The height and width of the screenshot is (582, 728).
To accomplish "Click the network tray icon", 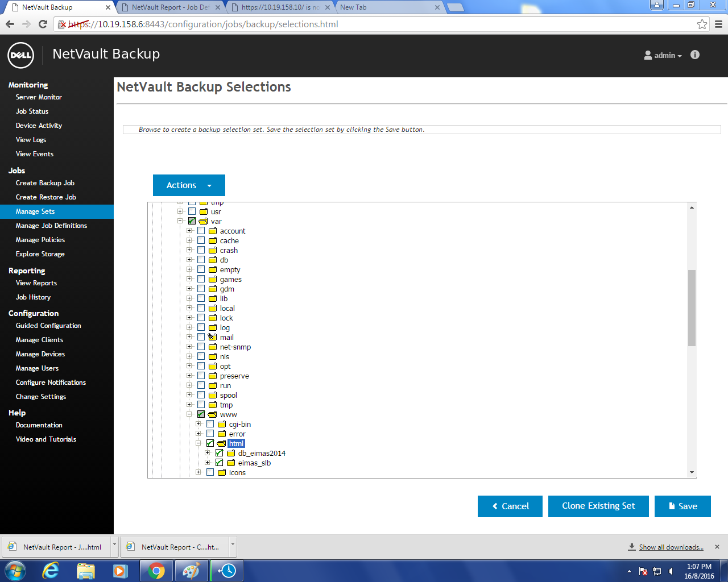I will point(657,571).
